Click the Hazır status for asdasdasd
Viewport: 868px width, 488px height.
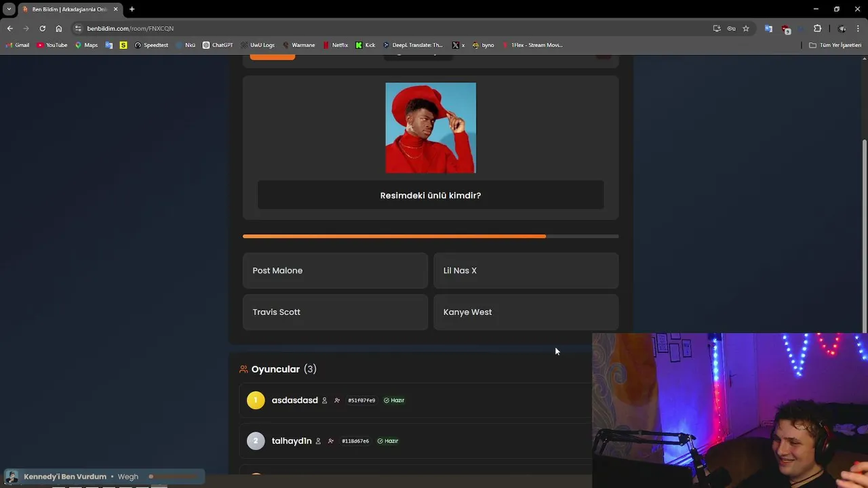394,401
